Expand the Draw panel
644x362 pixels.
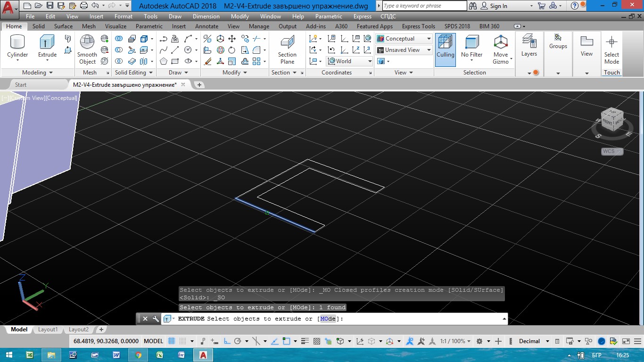[178, 73]
